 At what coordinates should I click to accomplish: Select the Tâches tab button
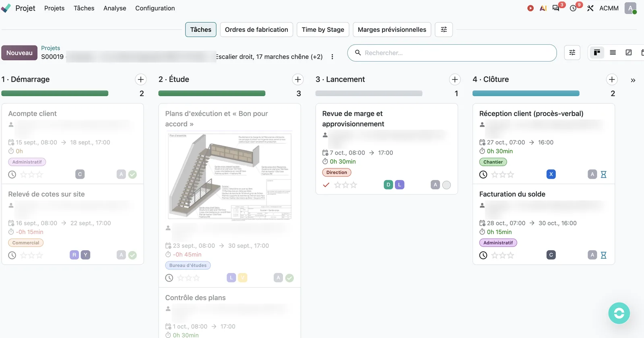[x=201, y=29]
